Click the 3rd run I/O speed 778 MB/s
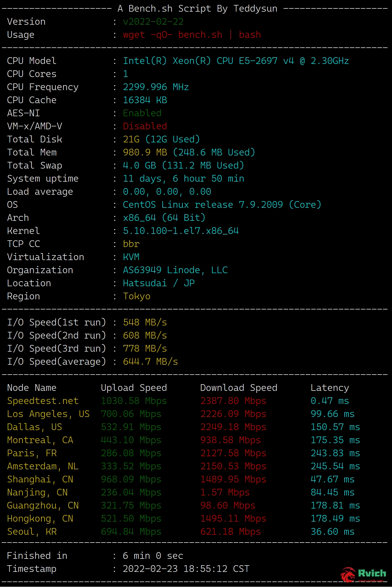This screenshot has height=587, width=392. 145,348
